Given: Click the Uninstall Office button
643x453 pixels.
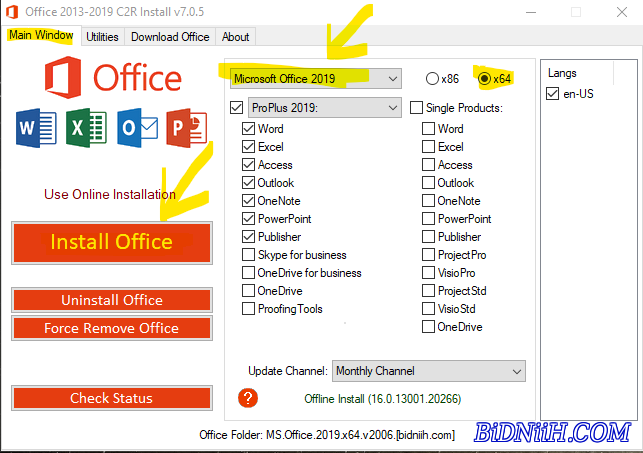Looking at the screenshot, I should pos(112,300).
